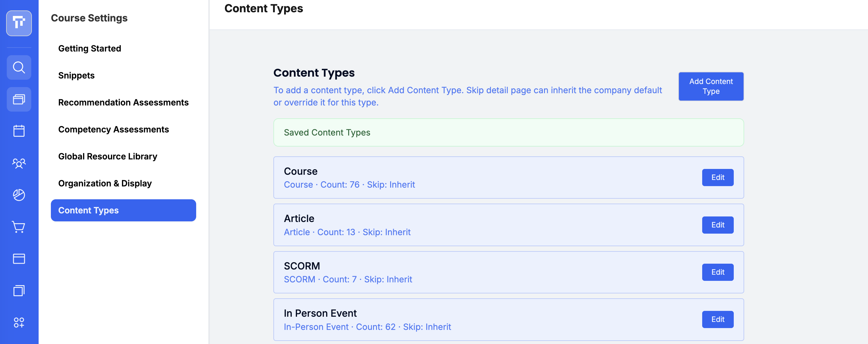Open the users group icon
This screenshot has width=868, height=344.
[x=19, y=163]
